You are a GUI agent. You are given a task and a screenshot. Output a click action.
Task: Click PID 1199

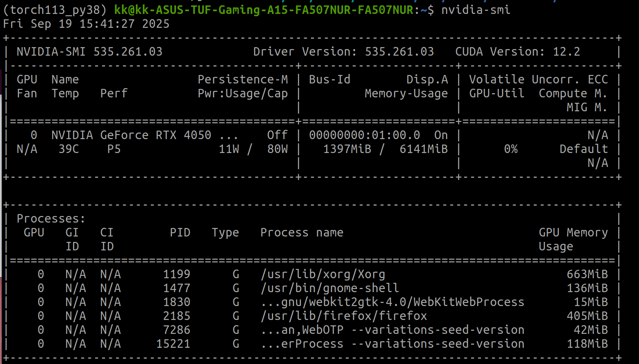[176, 274]
